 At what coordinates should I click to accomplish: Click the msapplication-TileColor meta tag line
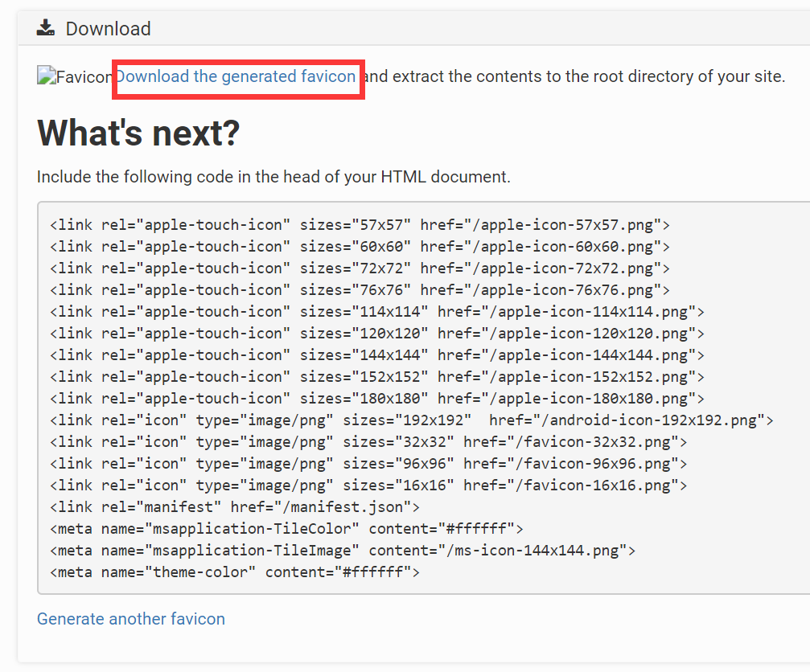click(286, 529)
